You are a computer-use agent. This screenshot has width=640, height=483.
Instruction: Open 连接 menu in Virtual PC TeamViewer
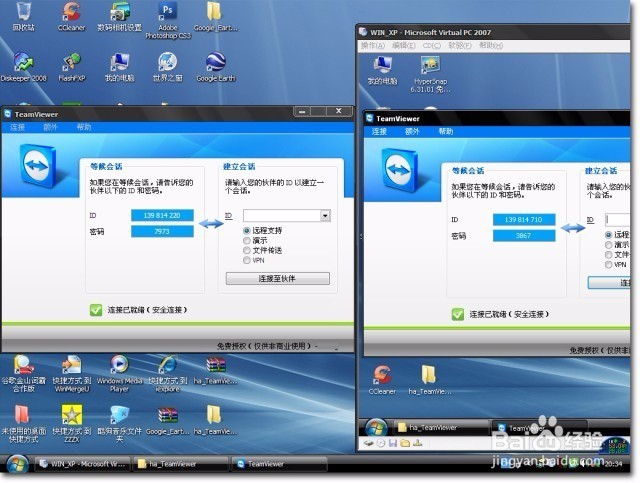[379, 131]
